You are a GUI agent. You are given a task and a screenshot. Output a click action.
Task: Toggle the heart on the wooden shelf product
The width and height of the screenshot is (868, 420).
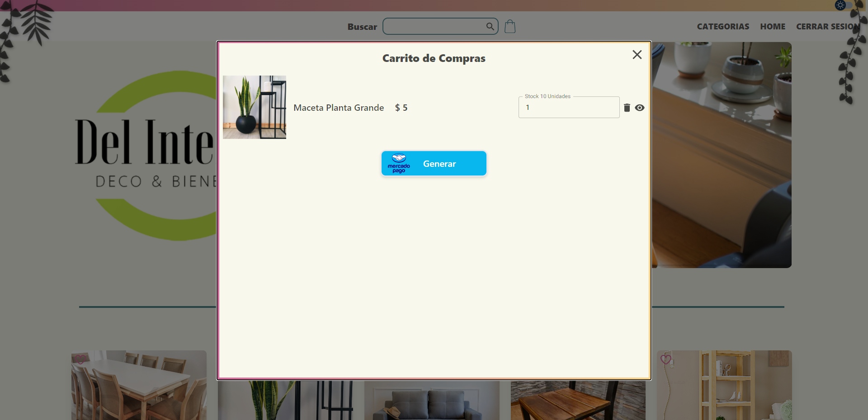click(665, 359)
